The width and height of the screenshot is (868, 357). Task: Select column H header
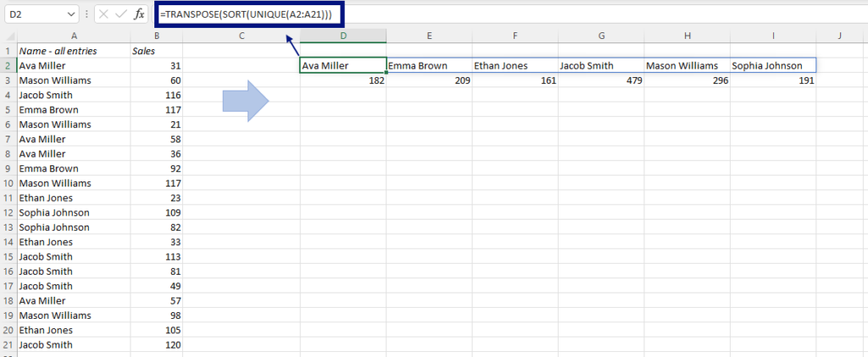[687, 36]
